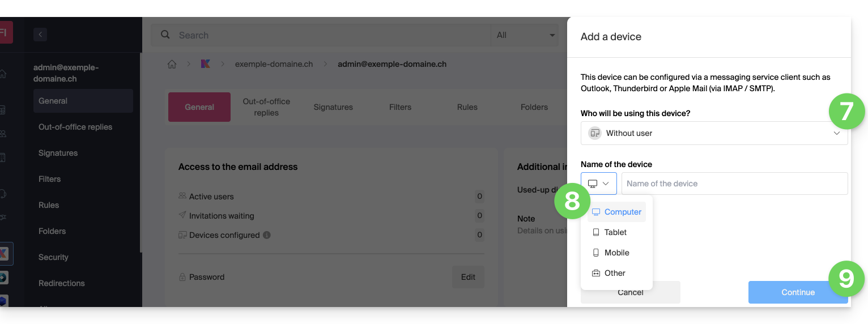Open the Filters tab
Viewport: 868px width, 324px height.
[400, 107]
